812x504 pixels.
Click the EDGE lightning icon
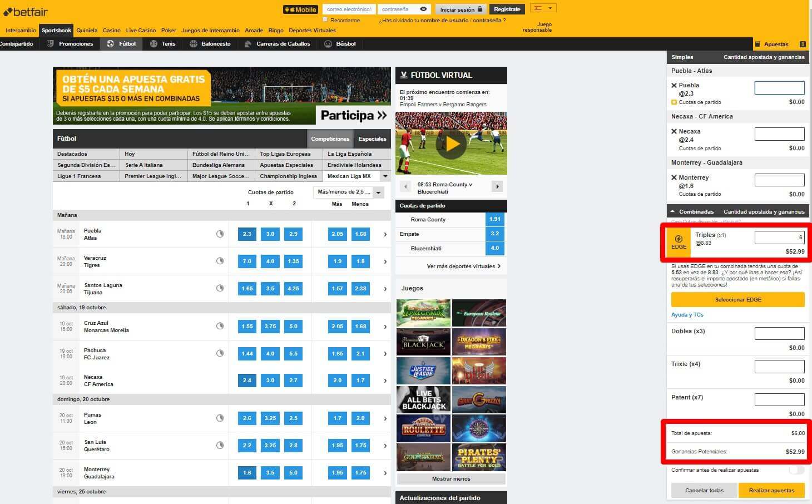point(679,239)
